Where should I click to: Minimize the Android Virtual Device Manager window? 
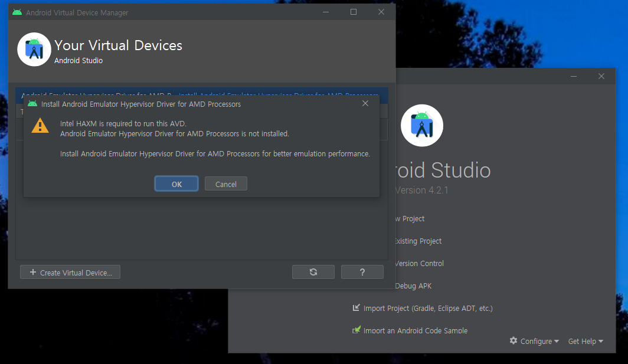(x=326, y=12)
